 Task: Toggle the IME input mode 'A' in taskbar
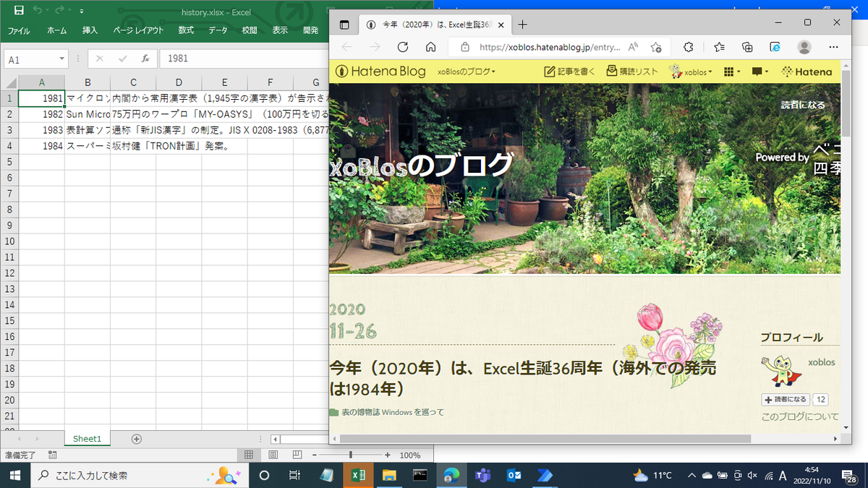[x=782, y=476]
